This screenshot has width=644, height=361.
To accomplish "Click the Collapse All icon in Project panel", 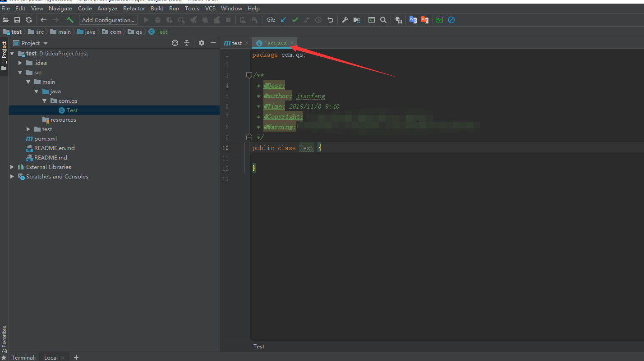I will coord(187,43).
